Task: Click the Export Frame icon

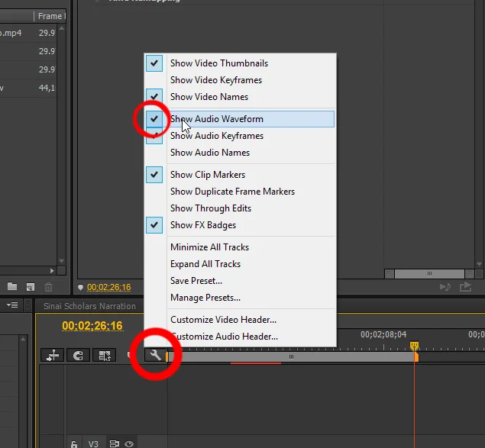Action: (x=465, y=287)
